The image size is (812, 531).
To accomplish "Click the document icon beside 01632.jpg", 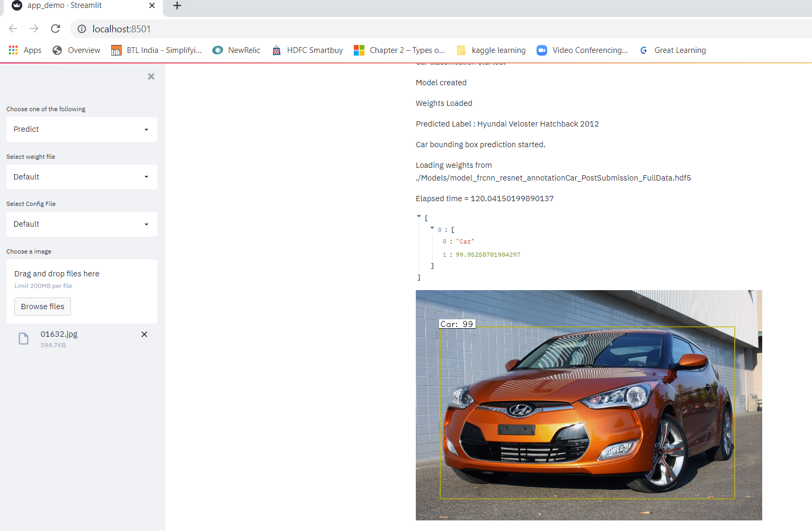I will coord(23,338).
